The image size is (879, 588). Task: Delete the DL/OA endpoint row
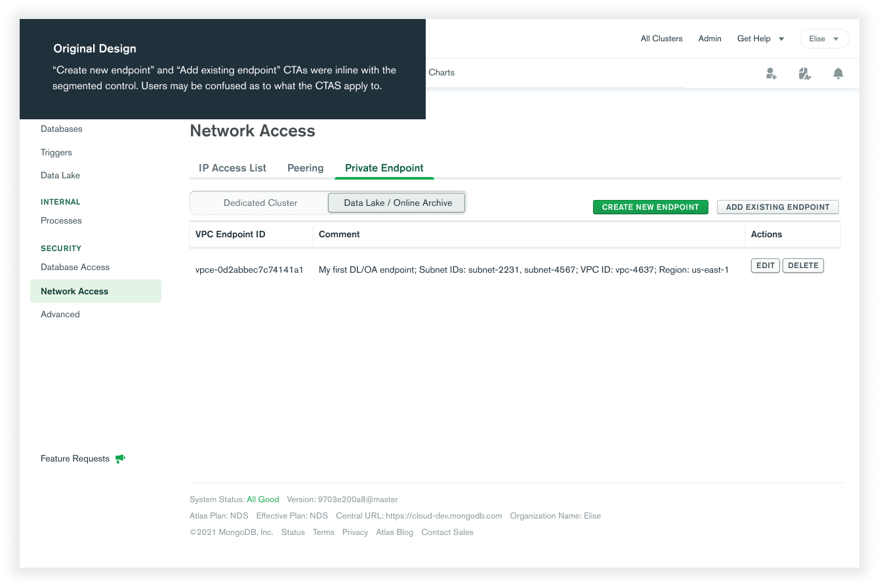(803, 265)
